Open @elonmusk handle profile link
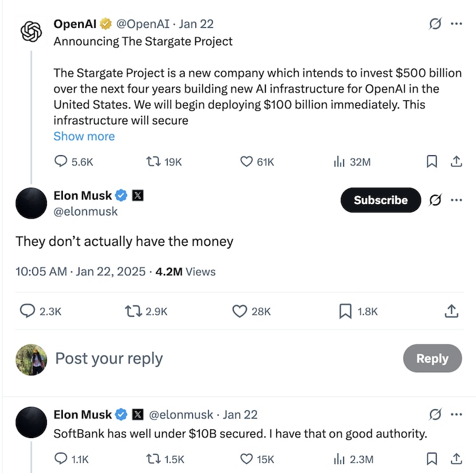 coord(86,212)
